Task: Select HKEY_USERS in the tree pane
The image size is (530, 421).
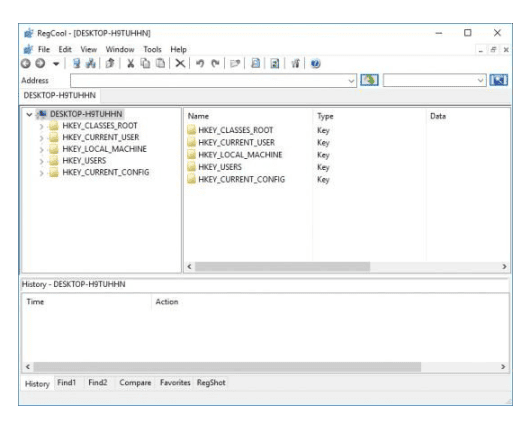Action: (84, 160)
